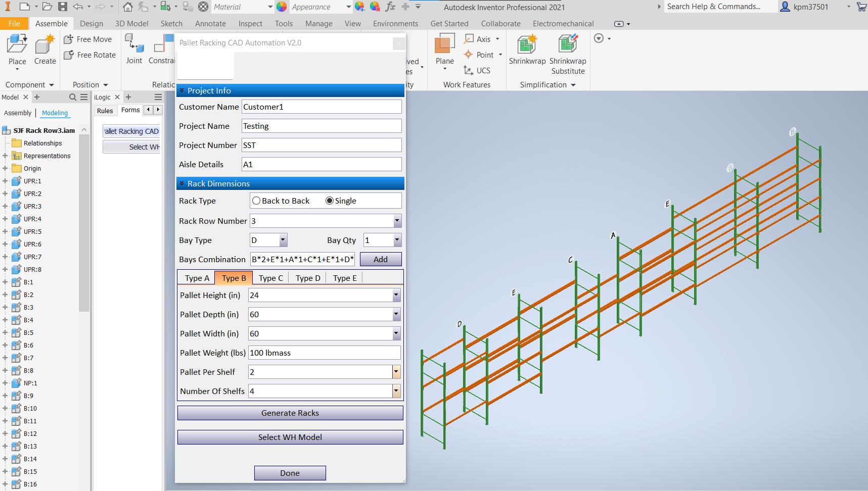Open the File menu
868x491 pixels.
pos(14,23)
